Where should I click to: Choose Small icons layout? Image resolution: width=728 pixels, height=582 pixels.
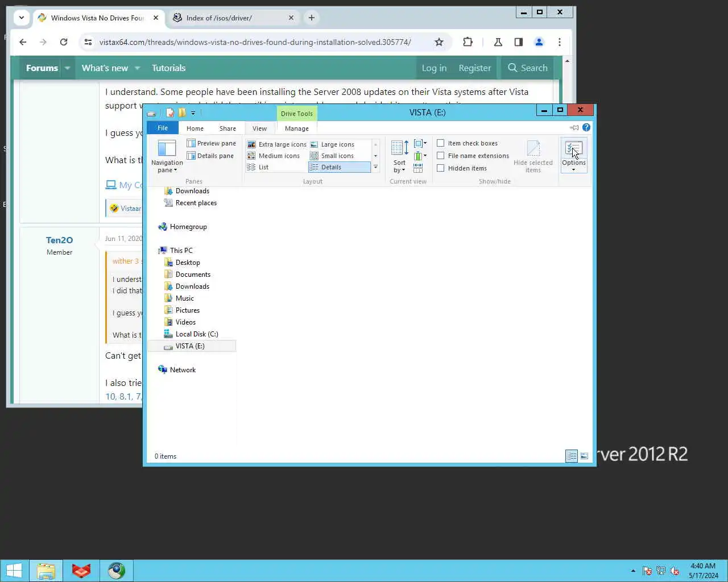[332, 156]
